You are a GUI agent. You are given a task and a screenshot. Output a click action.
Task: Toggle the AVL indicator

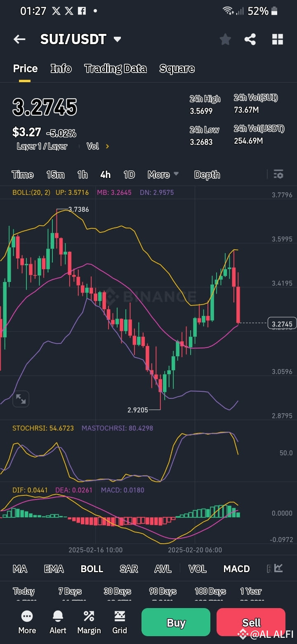(163, 569)
